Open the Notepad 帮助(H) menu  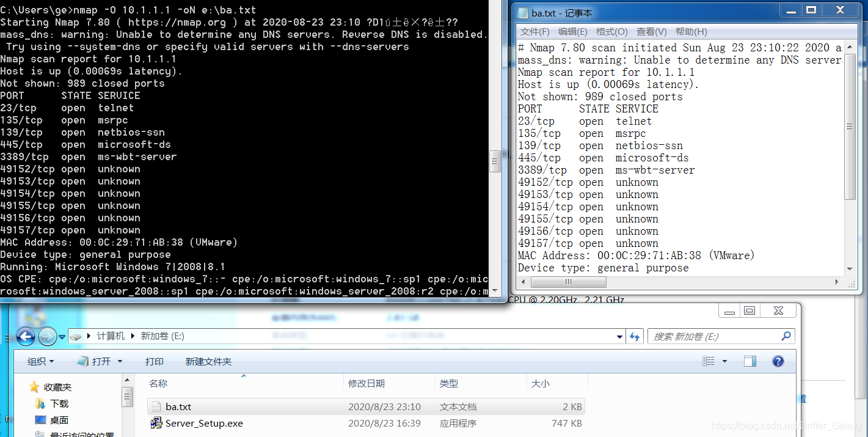691,32
